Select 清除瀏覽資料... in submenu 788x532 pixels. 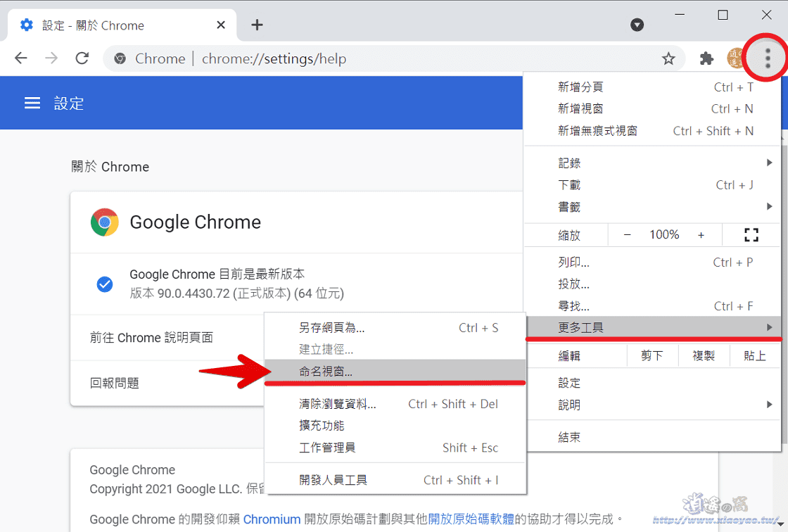click(x=395, y=404)
